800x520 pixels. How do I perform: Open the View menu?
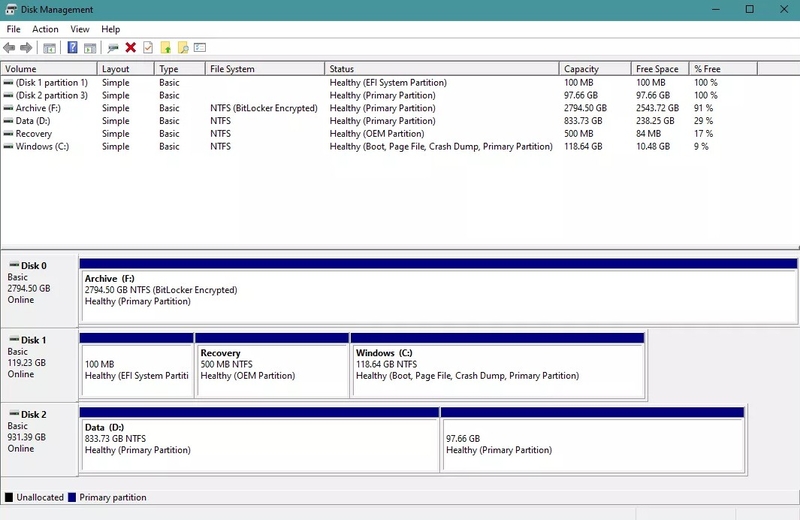(x=80, y=29)
